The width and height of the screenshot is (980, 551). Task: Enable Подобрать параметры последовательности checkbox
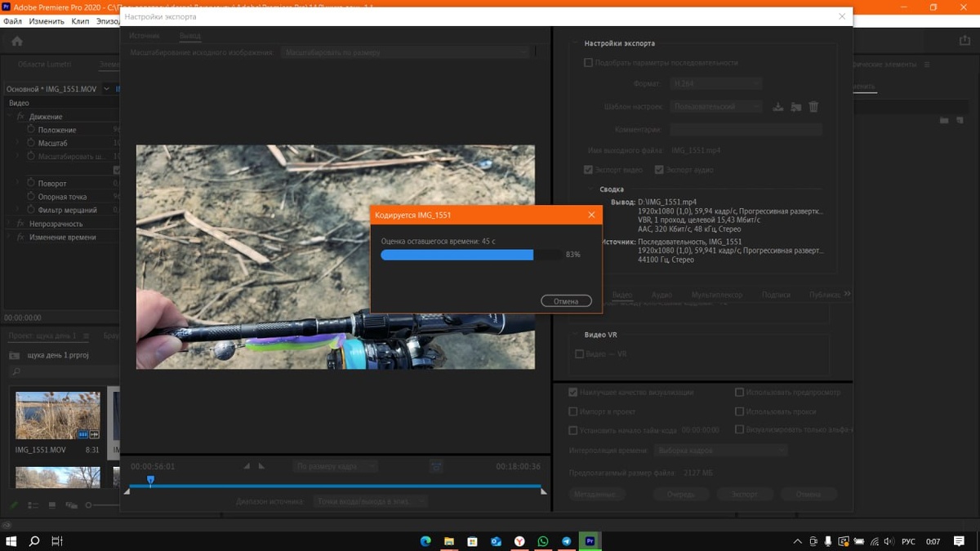pos(588,63)
